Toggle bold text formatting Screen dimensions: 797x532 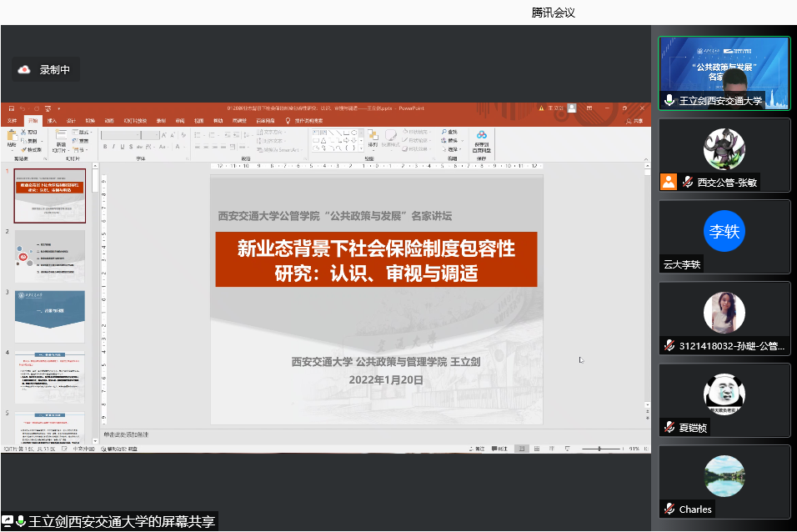(x=105, y=147)
